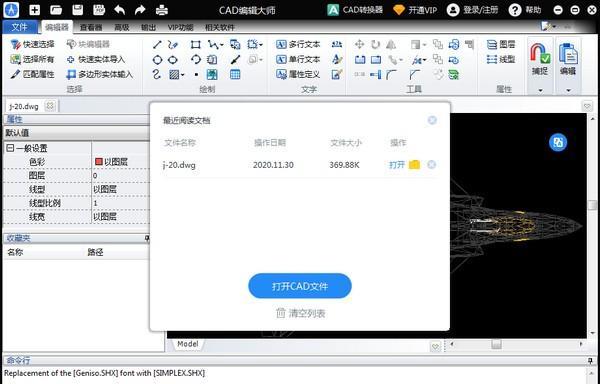Click 打开 link for j-20.dwg
600x384 pixels.
coord(397,165)
